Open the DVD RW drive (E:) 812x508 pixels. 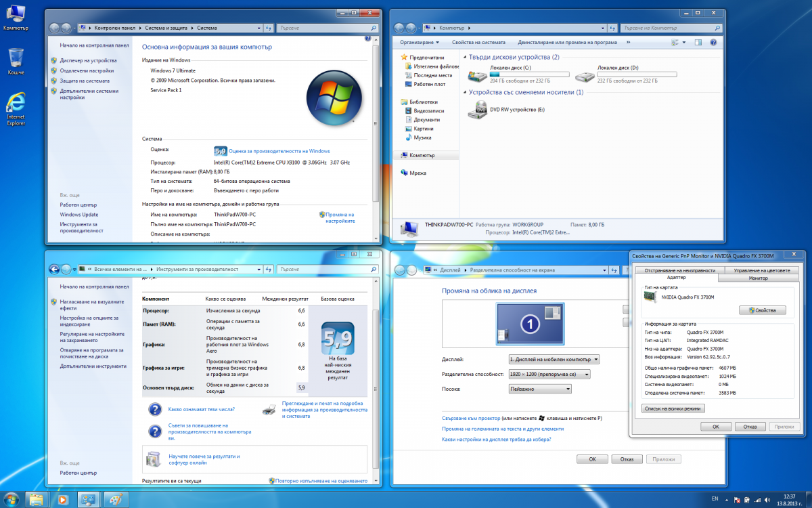pyautogui.click(x=477, y=110)
